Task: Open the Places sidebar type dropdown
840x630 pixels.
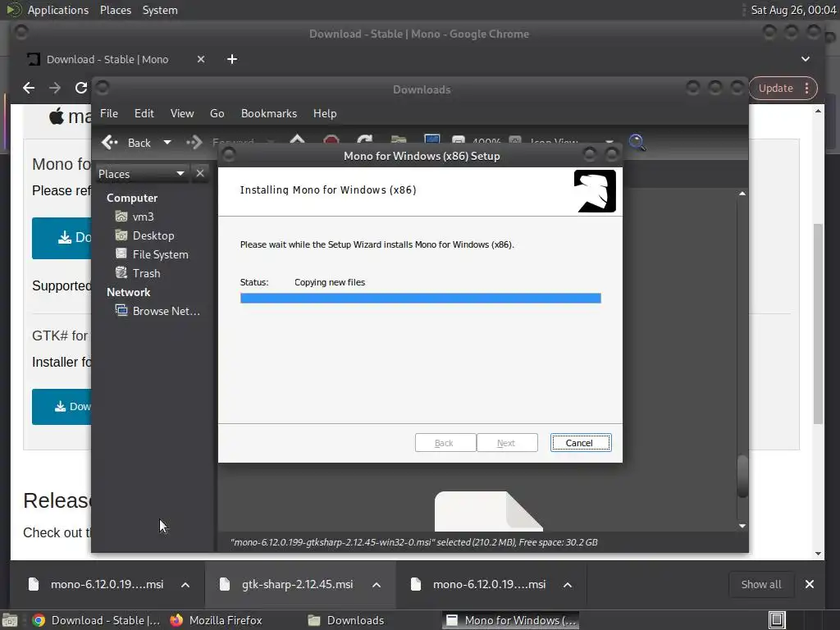Action: [x=141, y=174]
